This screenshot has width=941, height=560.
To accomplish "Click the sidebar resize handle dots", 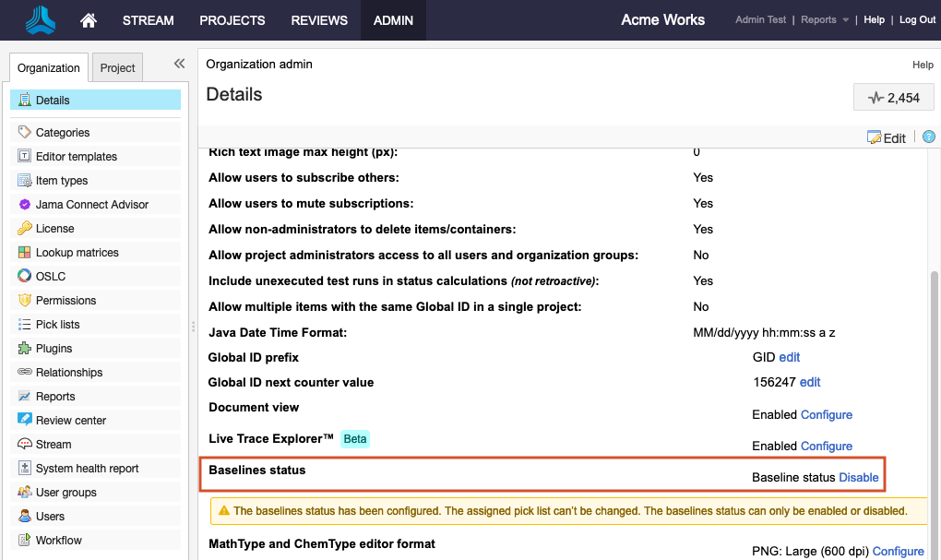I will tap(193, 327).
